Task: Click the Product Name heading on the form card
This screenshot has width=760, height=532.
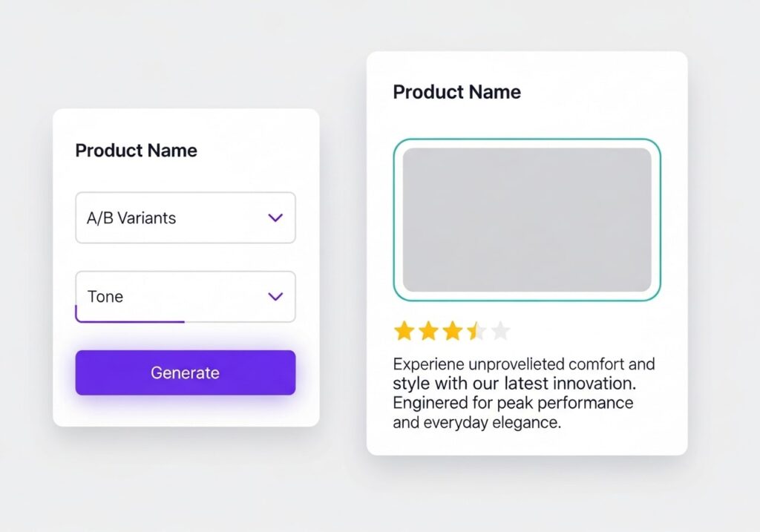Action: [136, 150]
